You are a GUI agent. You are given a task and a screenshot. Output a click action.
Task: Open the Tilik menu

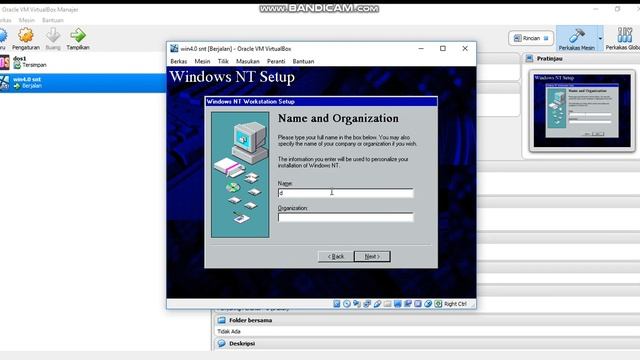coord(223,61)
